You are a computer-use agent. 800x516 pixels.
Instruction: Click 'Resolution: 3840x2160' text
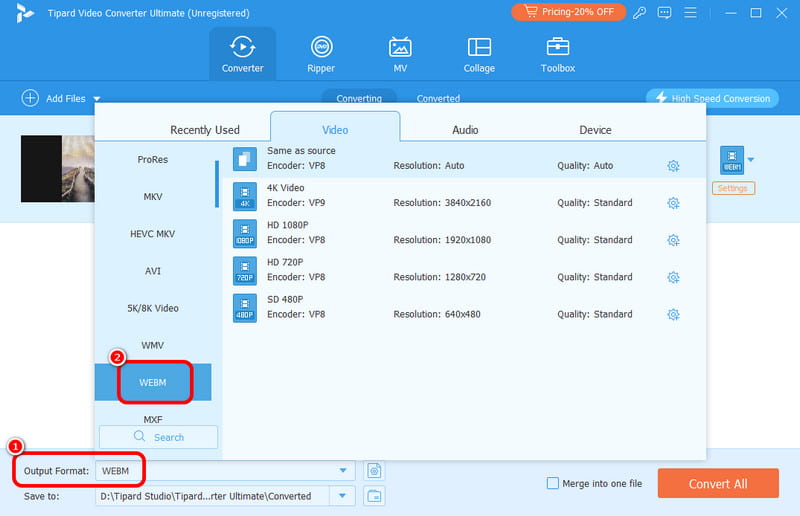442,203
